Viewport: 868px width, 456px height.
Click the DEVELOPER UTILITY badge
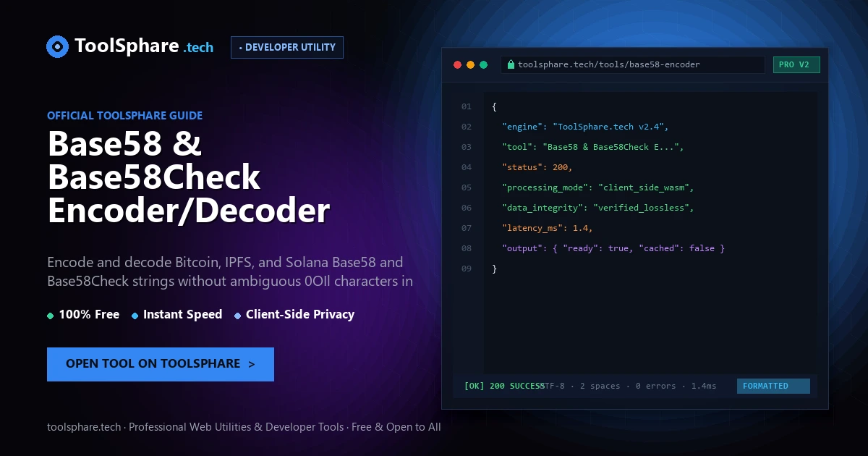(x=287, y=47)
